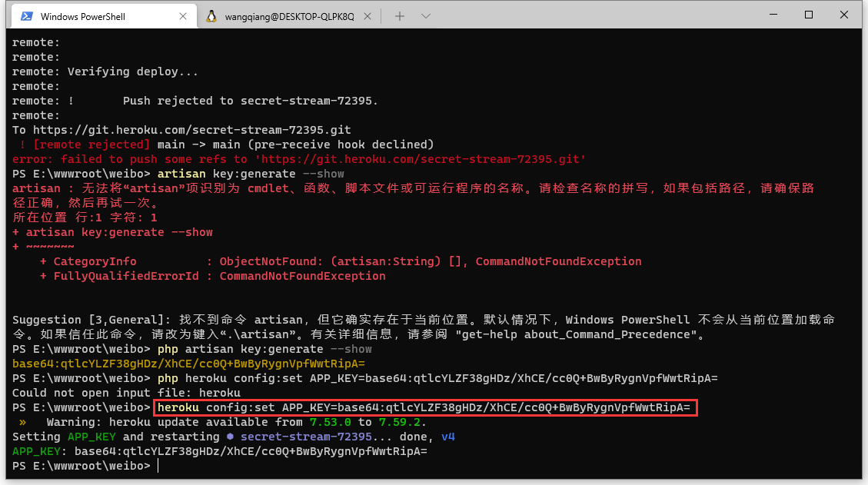Click 'Suggestion [3,General]' line

(x=424, y=320)
